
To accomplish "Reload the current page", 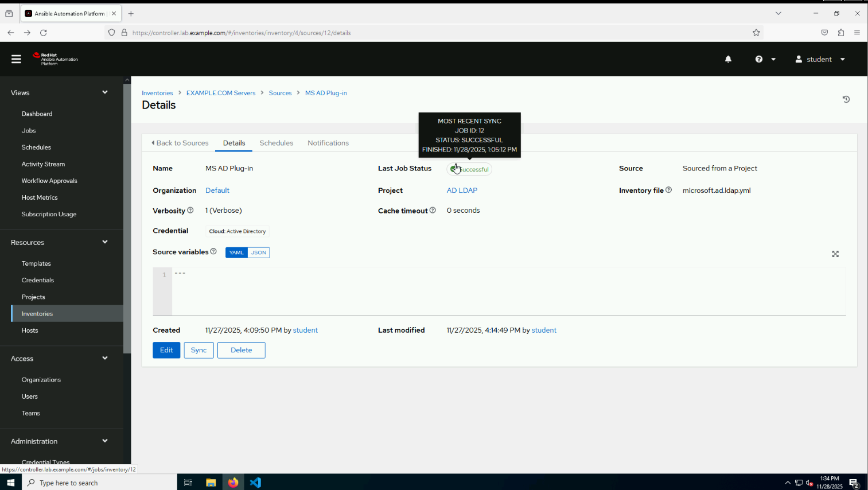I will pyautogui.click(x=43, y=33).
